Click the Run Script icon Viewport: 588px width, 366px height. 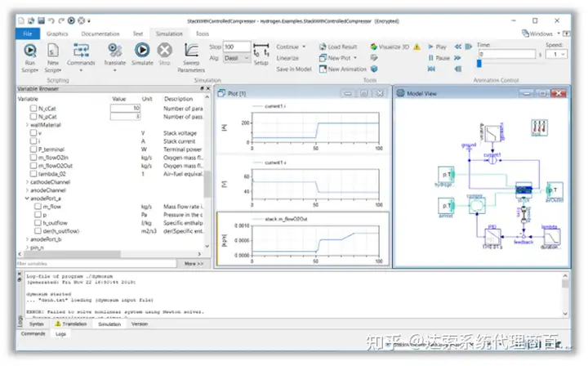(x=29, y=51)
